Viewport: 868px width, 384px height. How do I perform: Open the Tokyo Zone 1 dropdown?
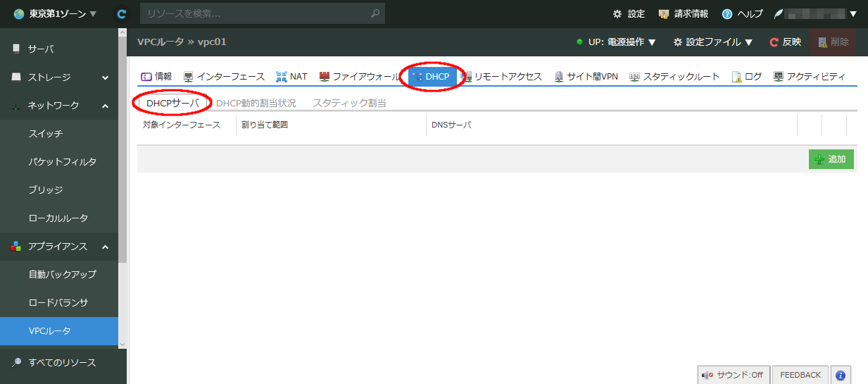[55, 14]
